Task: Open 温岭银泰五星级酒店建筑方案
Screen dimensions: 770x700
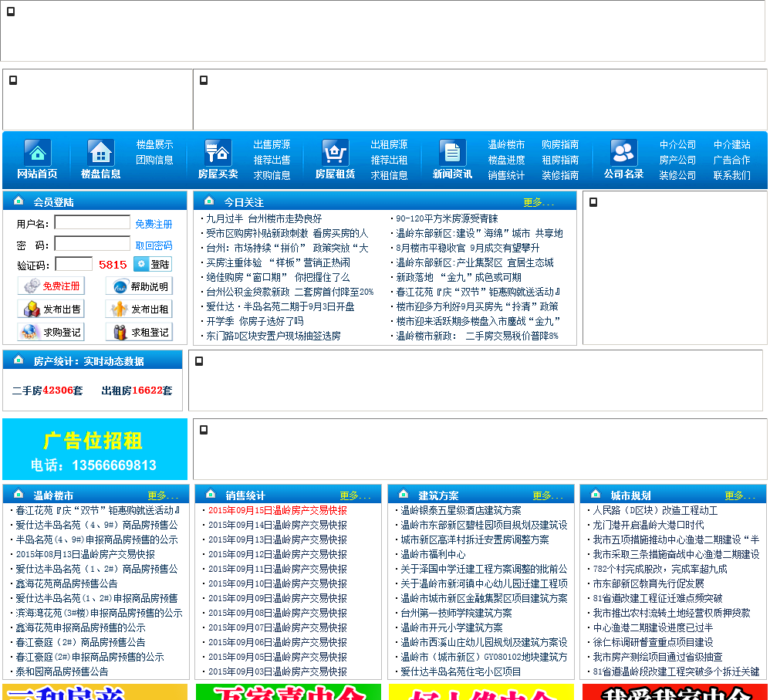Action: 461,510
